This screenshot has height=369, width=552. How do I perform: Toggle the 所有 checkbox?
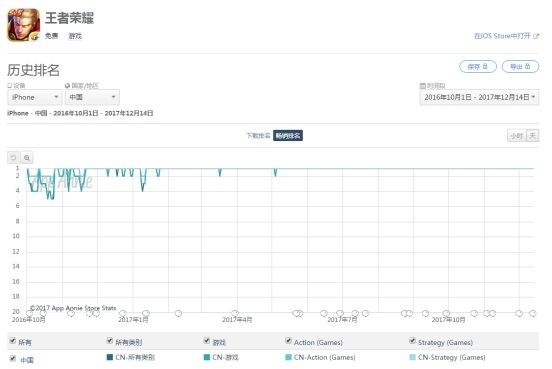[x=13, y=340]
